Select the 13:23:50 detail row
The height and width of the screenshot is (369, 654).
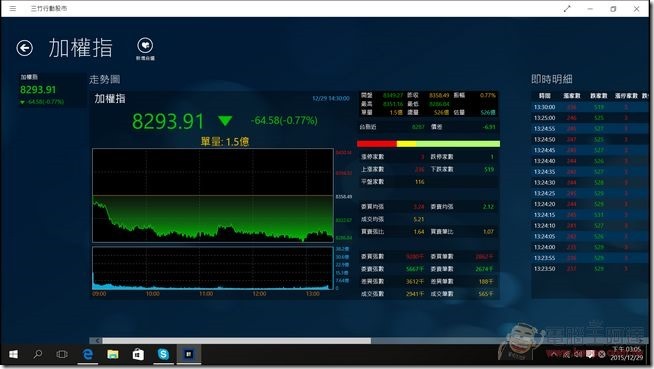click(590, 269)
